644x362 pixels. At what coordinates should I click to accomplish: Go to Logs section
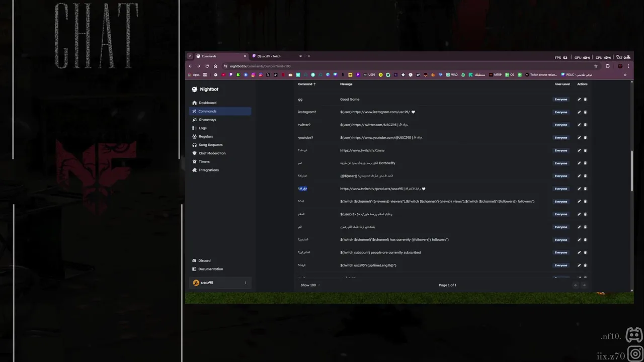[220, 128]
